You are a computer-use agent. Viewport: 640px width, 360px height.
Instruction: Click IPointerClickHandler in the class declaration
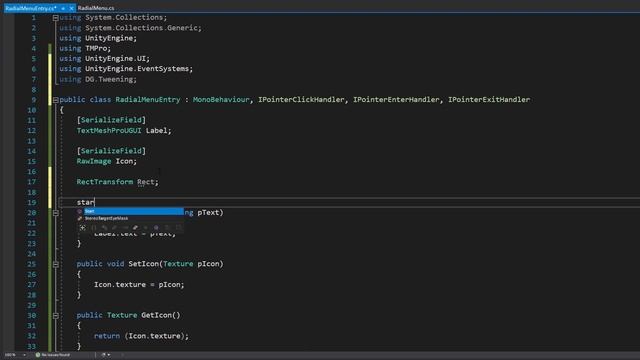point(301,100)
